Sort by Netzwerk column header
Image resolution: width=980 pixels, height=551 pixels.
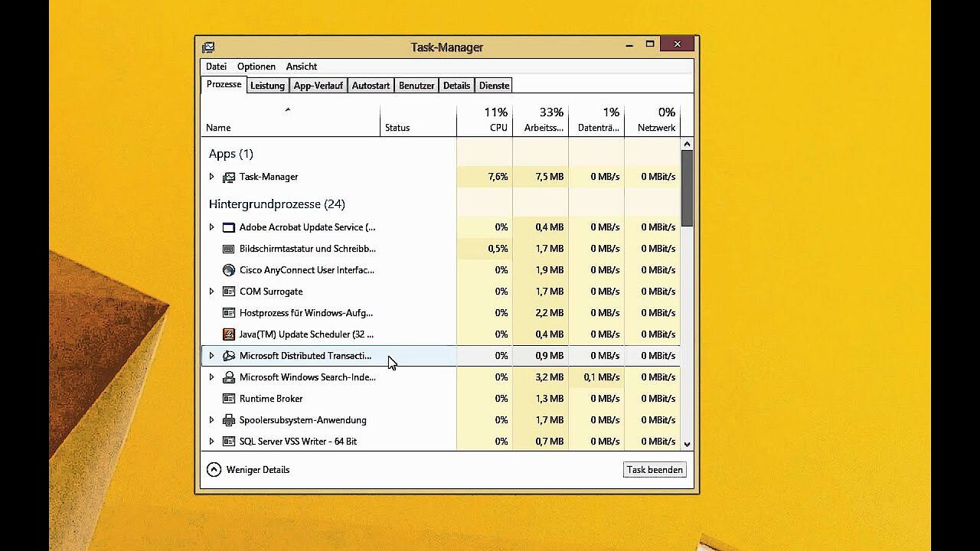click(x=652, y=120)
